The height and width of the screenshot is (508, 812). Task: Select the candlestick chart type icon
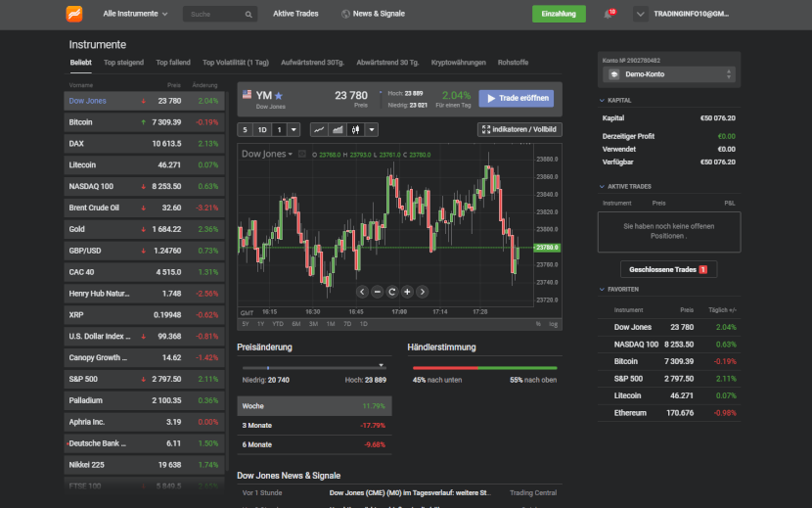(356, 129)
